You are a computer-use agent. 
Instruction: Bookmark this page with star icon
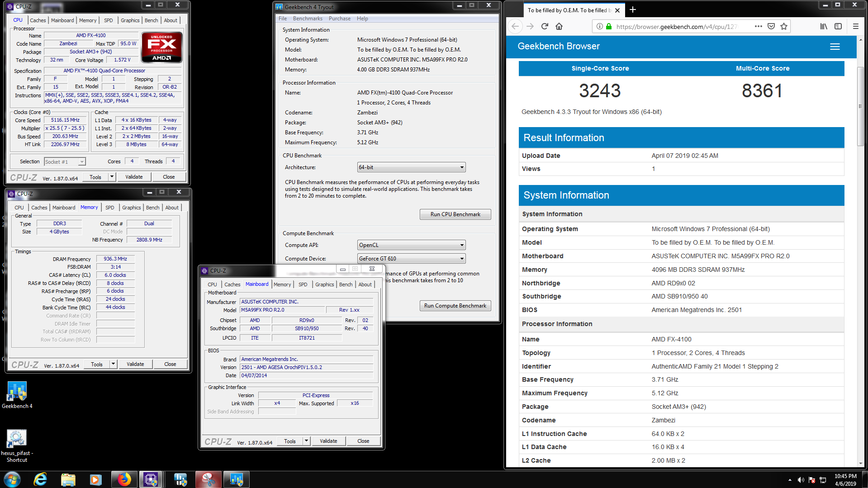(784, 26)
